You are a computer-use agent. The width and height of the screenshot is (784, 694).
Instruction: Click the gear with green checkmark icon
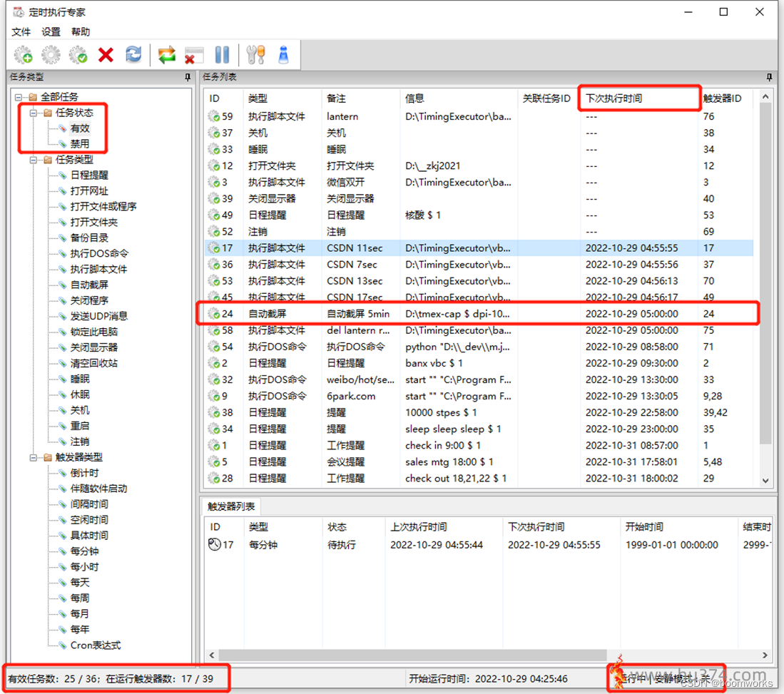point(78,54)
